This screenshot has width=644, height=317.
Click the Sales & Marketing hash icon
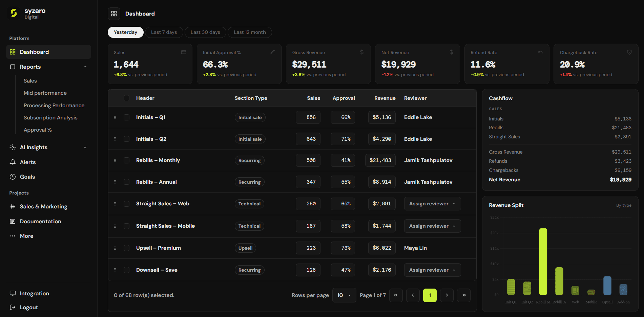[13, 206]
